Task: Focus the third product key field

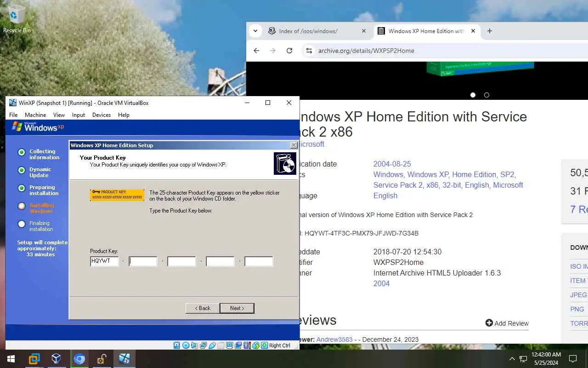Action: click(x=181, y=261)
